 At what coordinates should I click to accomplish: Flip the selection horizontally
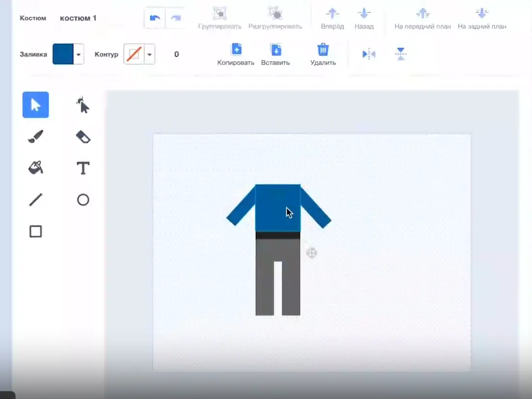369,54
